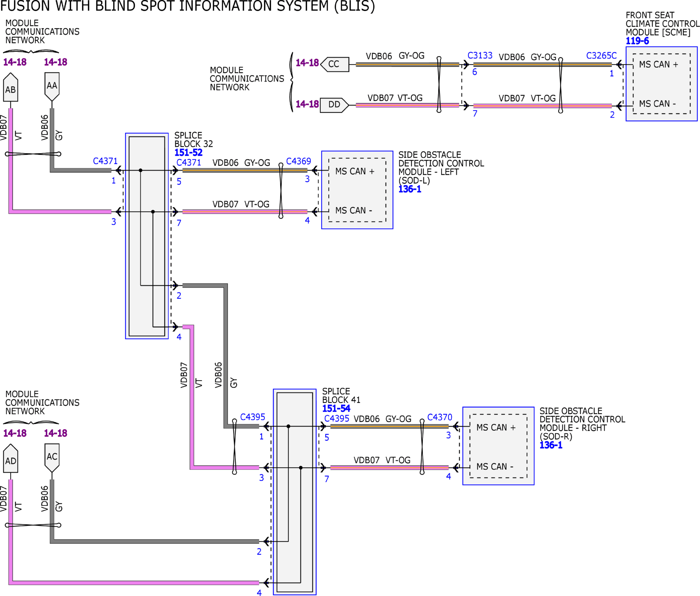The height and width of the screenshot is (596, 700).
Task: Click Module Communications Network label above AB and AA
Action: [42, 32]
